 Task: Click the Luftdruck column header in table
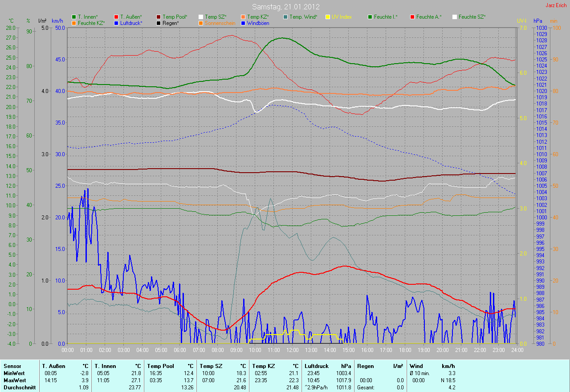(x=317, y=366)
